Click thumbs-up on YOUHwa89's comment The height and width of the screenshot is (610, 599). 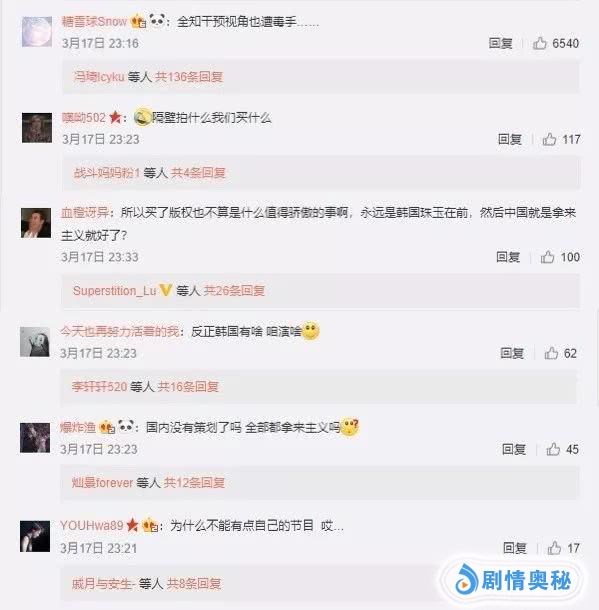point(554,548)
